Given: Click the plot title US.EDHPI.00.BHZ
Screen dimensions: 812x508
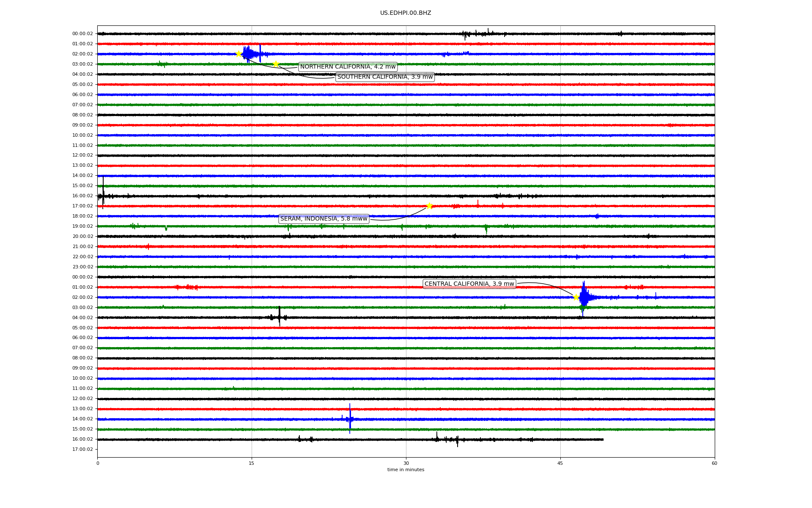Looking at the screenshot, I should [x=405, y=13].
